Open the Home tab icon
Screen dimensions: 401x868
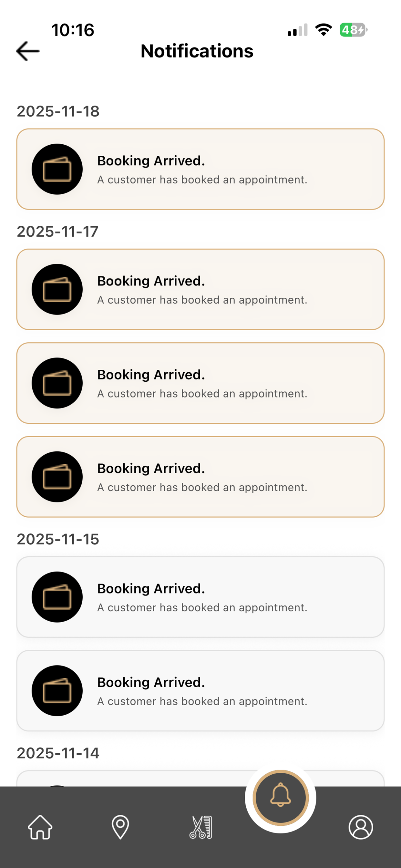click(40, 827)
